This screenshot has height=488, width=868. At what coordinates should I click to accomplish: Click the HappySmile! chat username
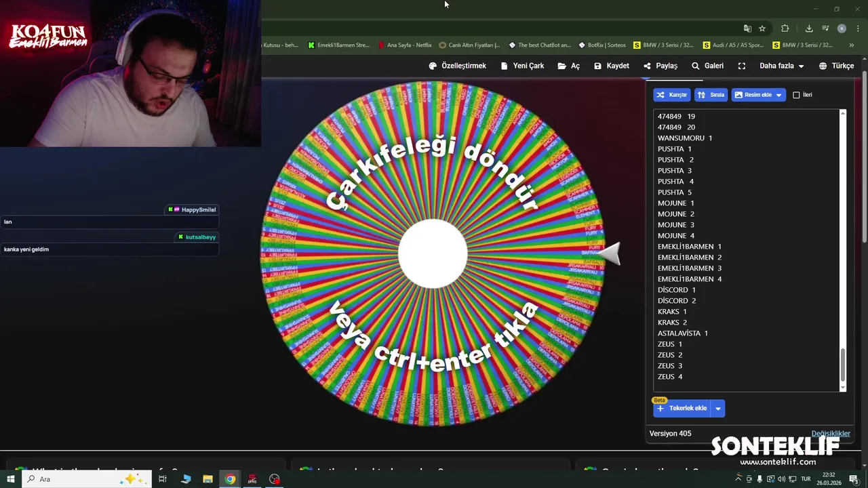coord(199,210)
